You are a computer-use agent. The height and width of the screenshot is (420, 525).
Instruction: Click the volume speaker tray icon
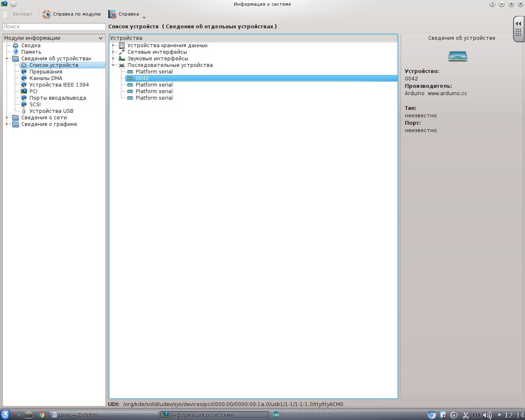(487, 415)
